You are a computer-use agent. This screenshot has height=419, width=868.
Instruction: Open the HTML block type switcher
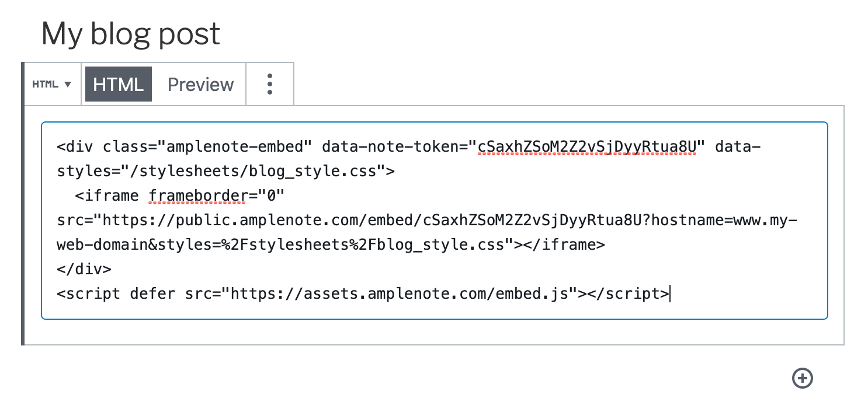[52, 84]
